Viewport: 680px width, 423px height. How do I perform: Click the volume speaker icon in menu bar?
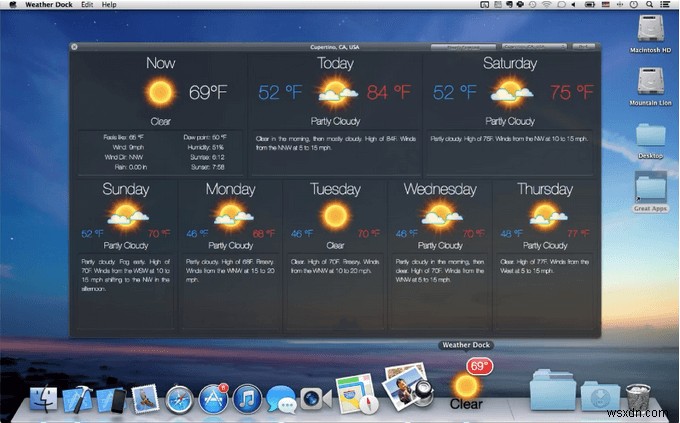click(x=573, y=4)
